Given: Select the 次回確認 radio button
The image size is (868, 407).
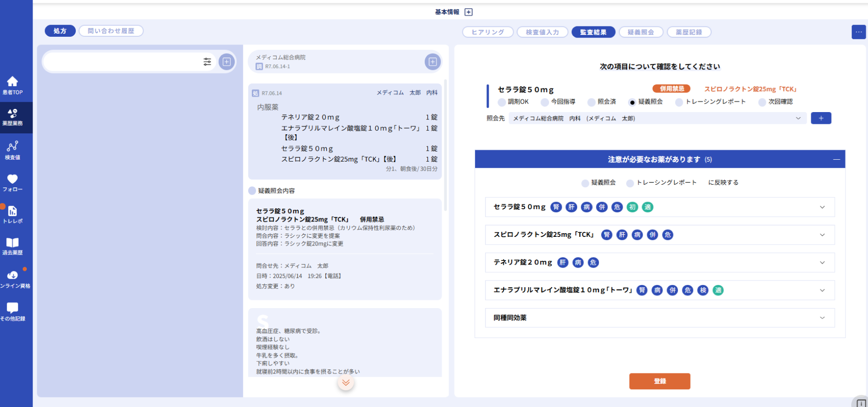Looking at the screenshot, I should (x=762, y=102).
